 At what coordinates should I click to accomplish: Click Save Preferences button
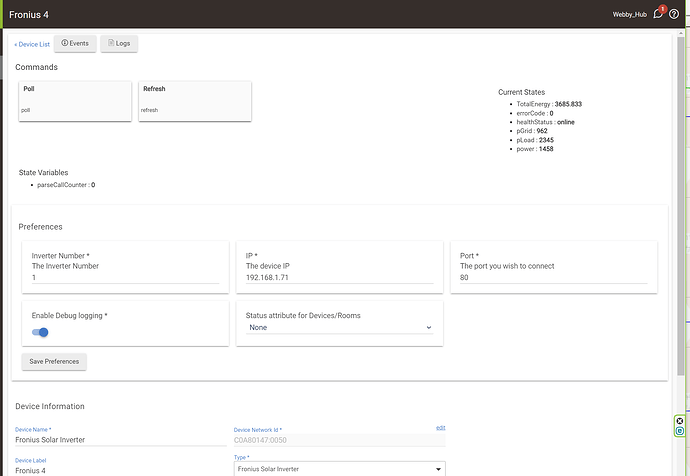pos(54,362)
